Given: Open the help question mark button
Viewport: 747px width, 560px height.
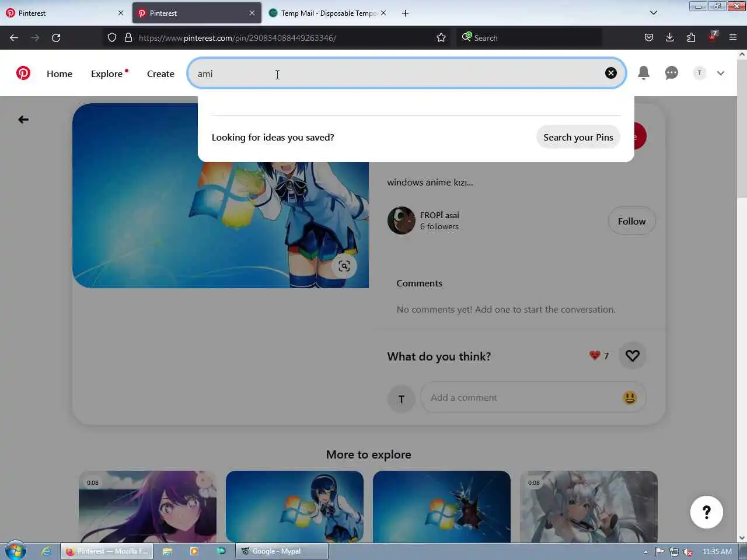Looking at the screenshot, I should point(707,512).
